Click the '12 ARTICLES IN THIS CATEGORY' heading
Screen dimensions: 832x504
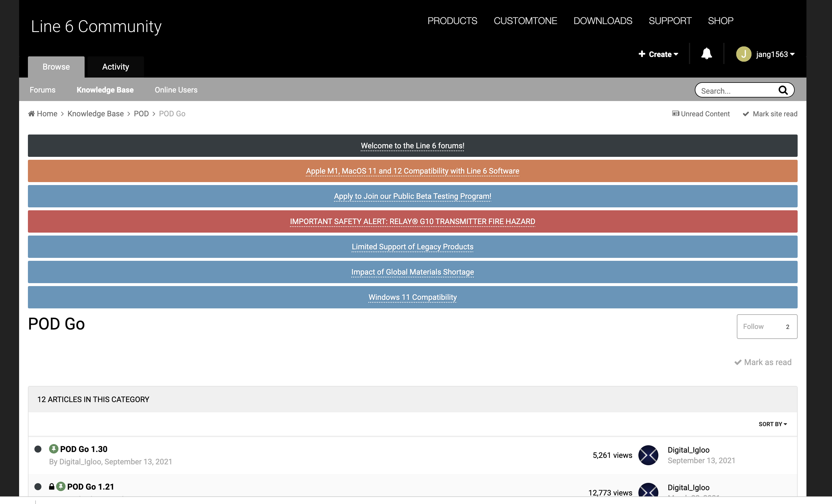click(x=93, y=399)
